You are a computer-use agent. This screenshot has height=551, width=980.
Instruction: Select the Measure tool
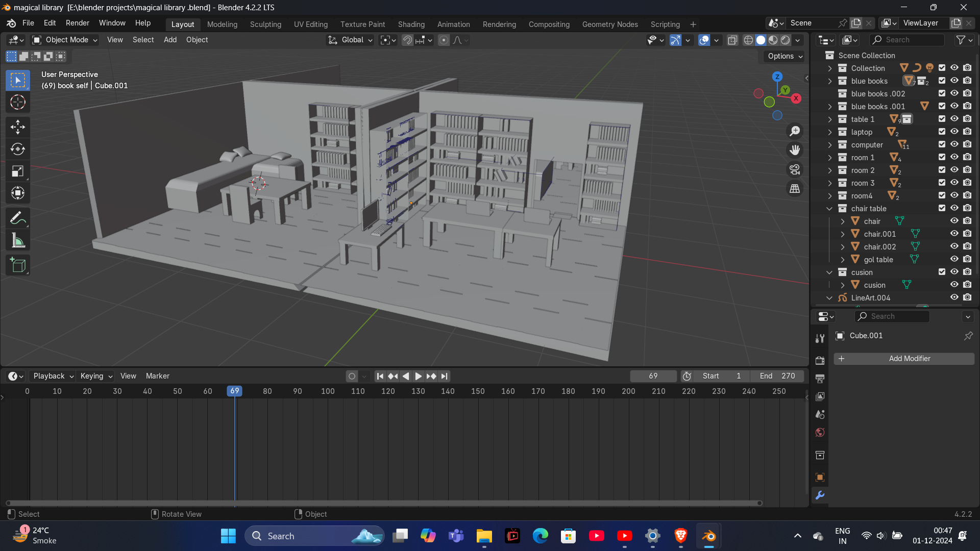pyautogui.click(x=18, y=241)
